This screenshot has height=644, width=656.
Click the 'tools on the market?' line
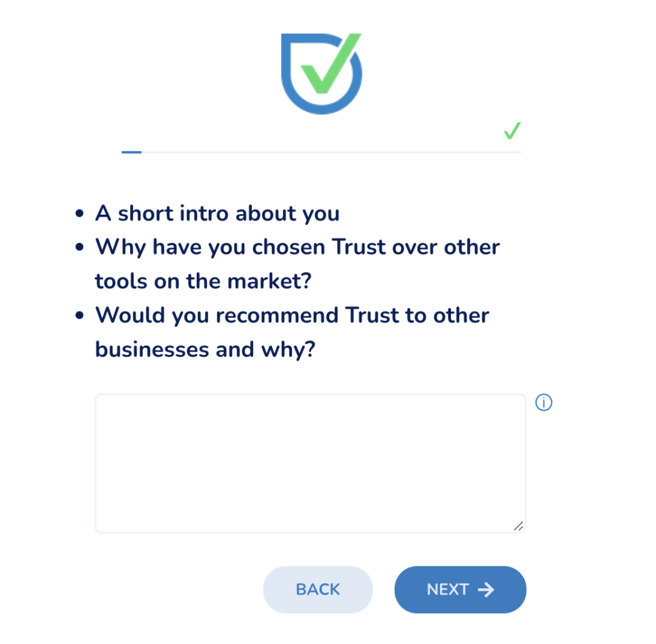(203, 281)
